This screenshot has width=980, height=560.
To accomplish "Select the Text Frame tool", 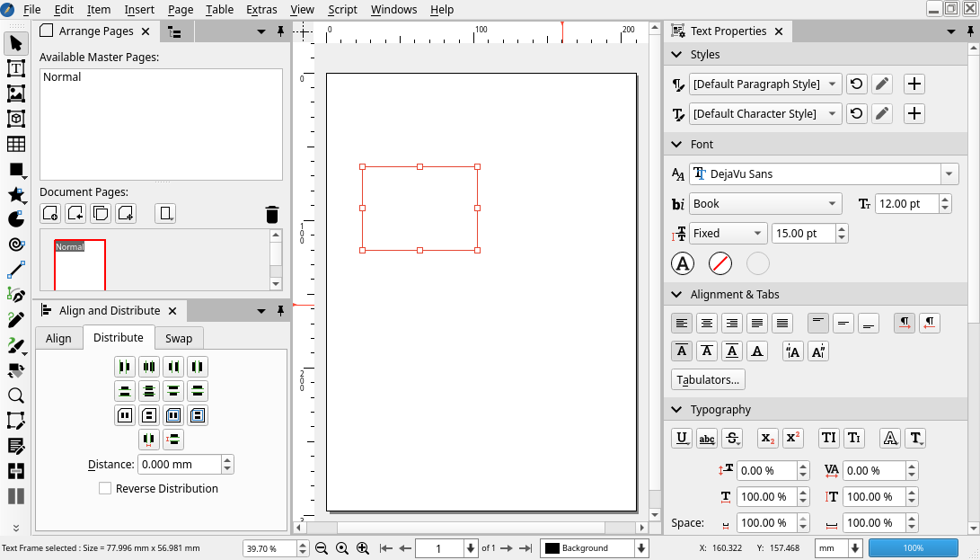I will [16, 68].
